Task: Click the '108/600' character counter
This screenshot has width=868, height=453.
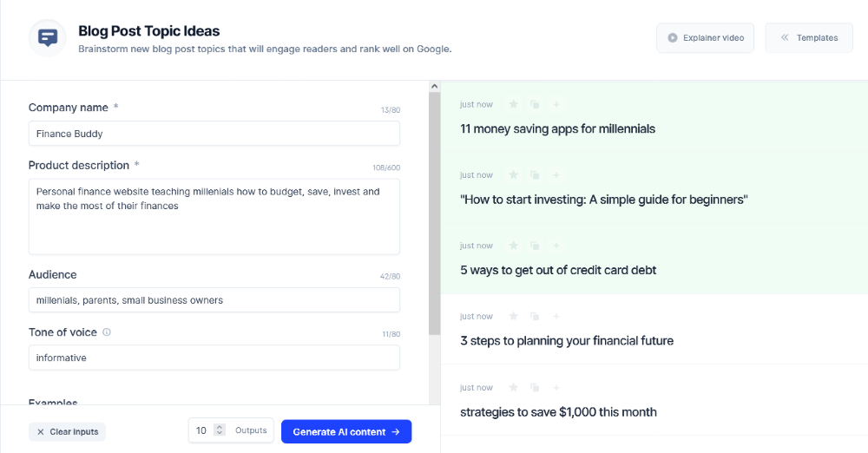Action: [x=386, y=167]
